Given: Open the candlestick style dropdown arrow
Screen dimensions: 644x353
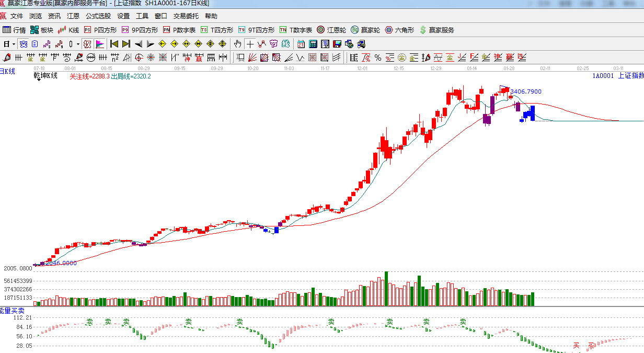Looking at the screenshot, I should 78,44.
